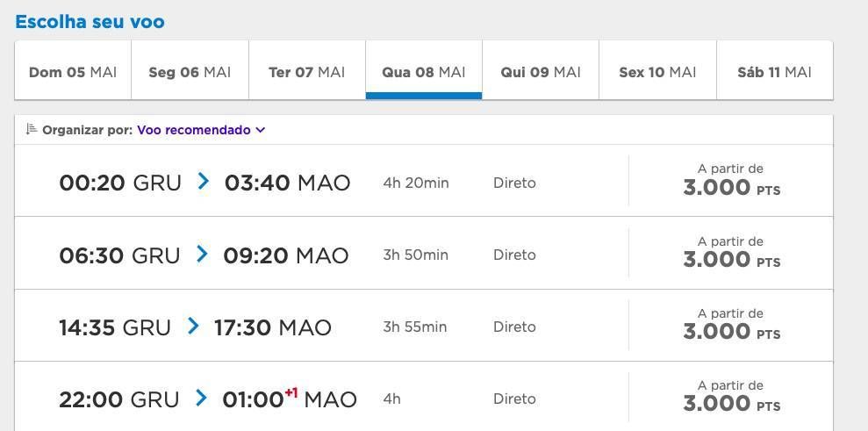868x431 pixels.
Task: Expand the sort options chevron
Action: 260,130
